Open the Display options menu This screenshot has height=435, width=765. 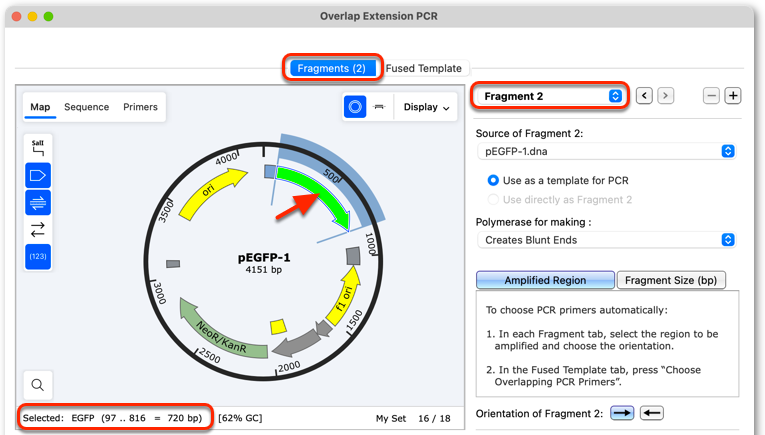click(x=426, y=107)
